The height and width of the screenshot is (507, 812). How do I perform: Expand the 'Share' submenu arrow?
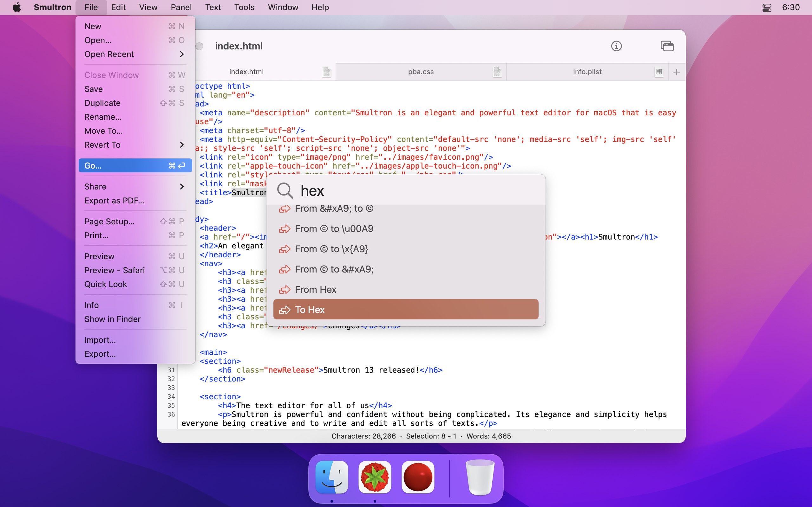pos(182,186)
